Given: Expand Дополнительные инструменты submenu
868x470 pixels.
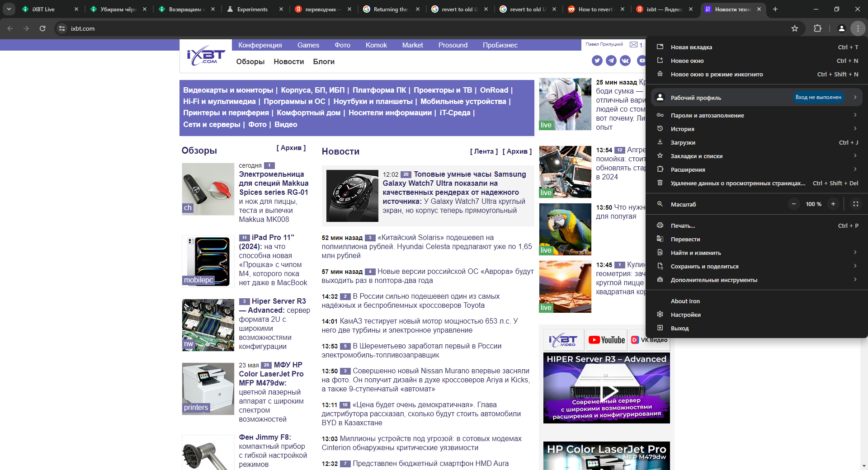Looking at the screenshot, I should click(x=756, y=280).
